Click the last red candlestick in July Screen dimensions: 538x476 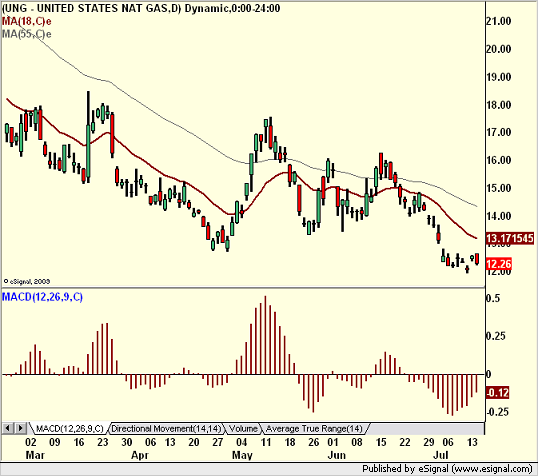click(x=477, y=259)
